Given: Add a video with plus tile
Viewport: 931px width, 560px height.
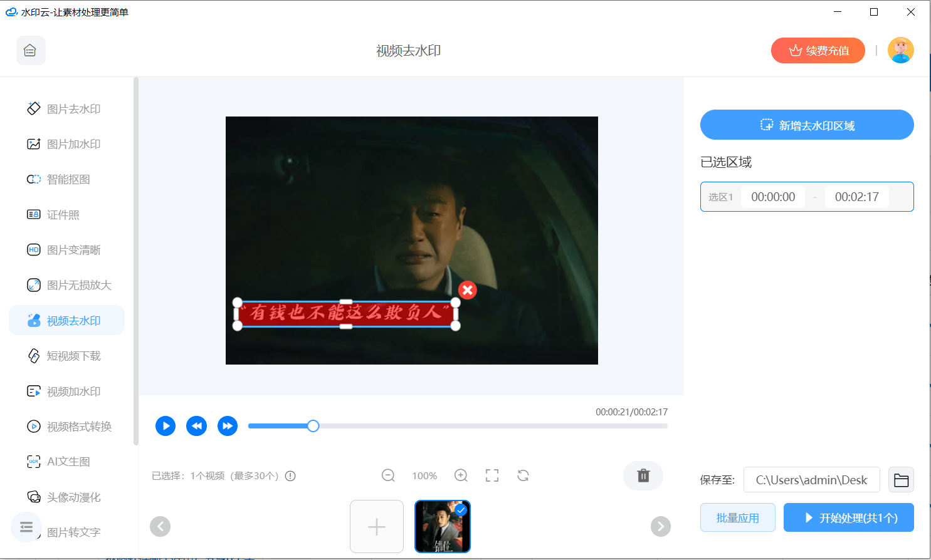Looking at the screenshot, I should tap(377, 526).
